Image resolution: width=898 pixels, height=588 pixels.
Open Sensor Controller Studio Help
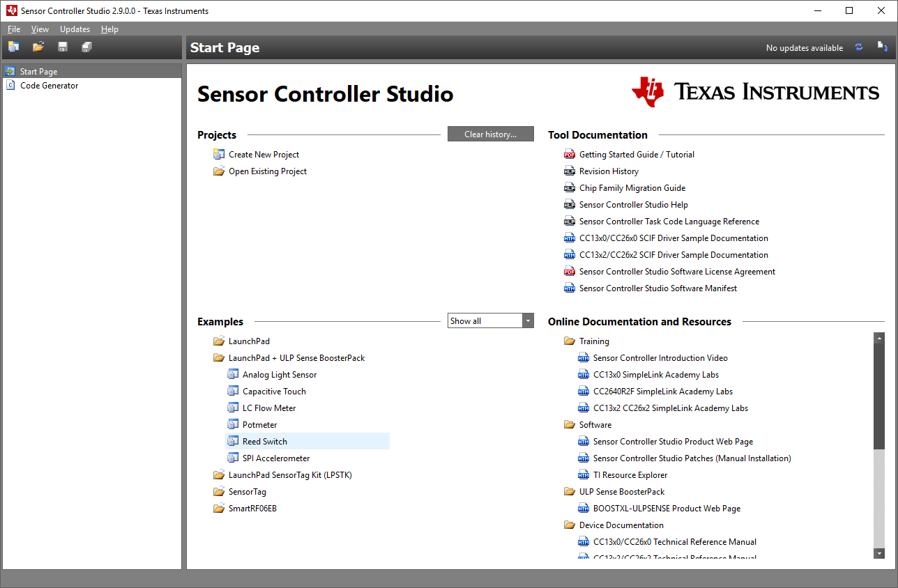pyautogui.click(x=634, y=205)
